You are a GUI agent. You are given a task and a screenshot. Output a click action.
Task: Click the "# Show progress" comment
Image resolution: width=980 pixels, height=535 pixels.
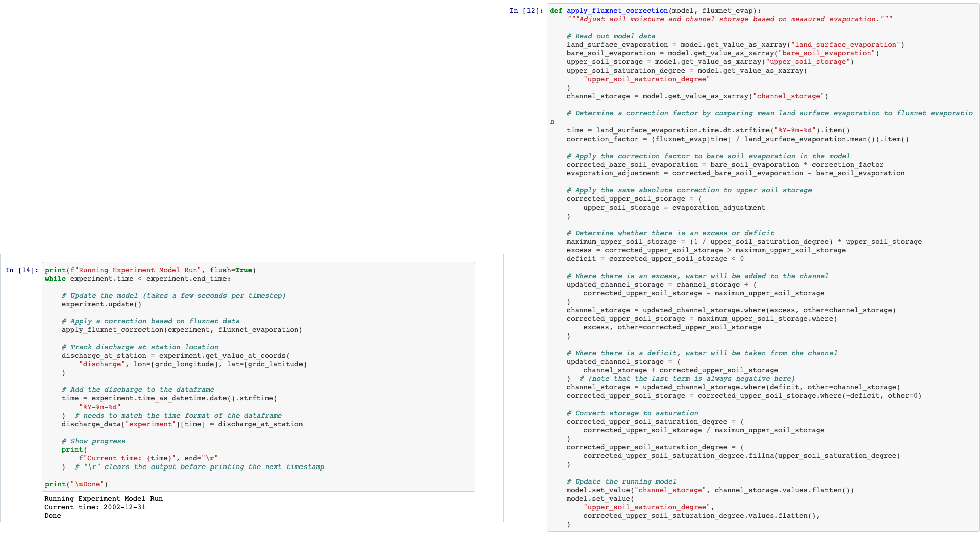[x=94, y=441]
